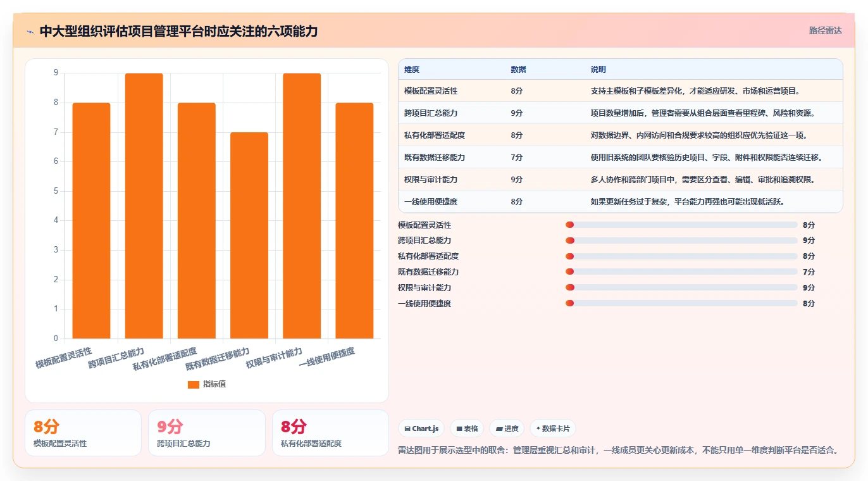This screenshot has width=868, height=481.
Task: Select the 数据卡片 chip
Action: (x=553, y=428)
